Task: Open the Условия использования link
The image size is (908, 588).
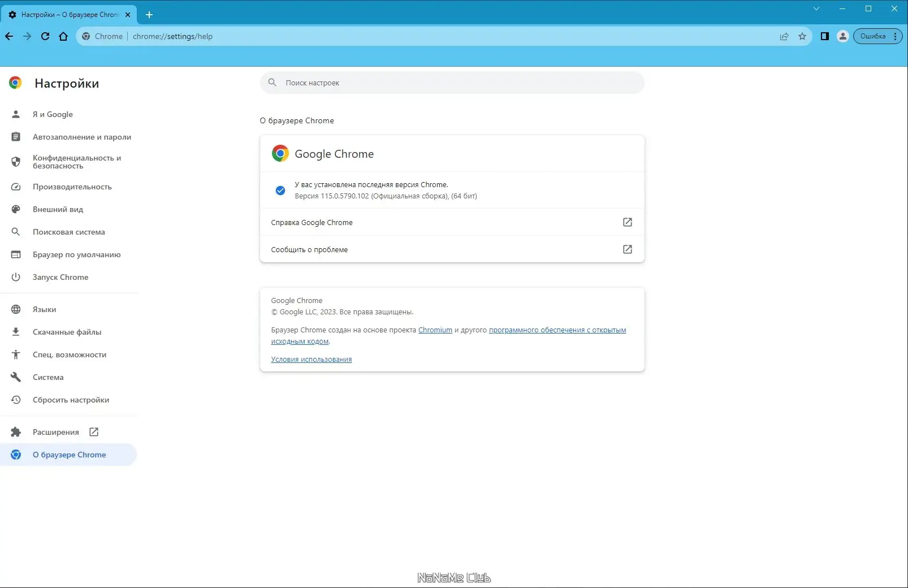Action: click(x=312, y=360)
